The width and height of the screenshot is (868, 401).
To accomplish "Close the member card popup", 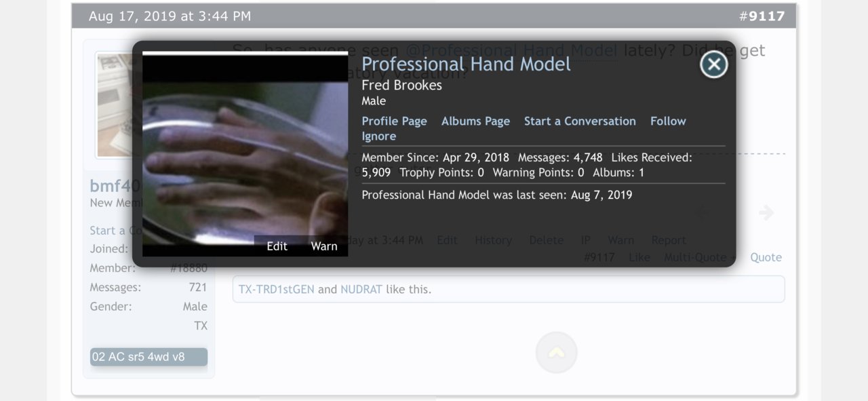I will [713, 64].
